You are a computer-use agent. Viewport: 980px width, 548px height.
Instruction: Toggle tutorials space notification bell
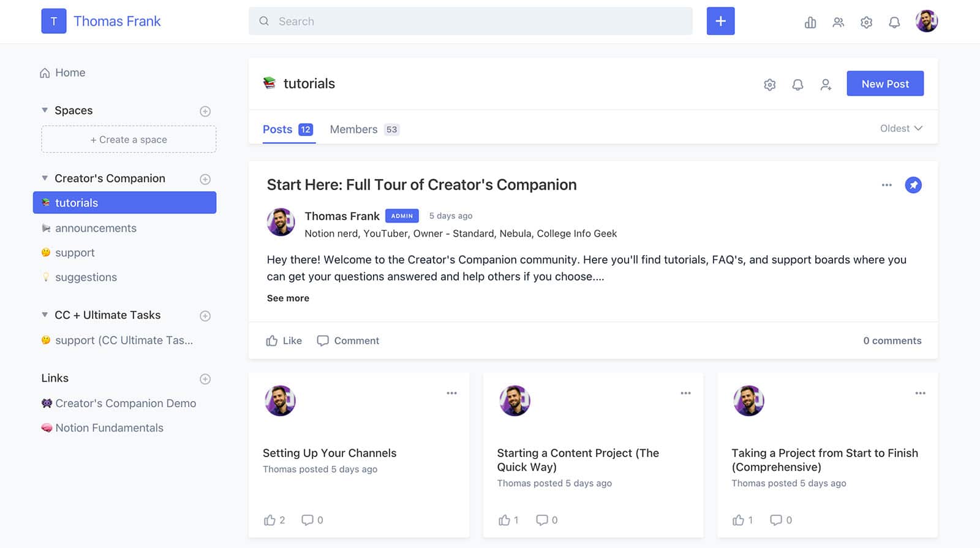[x=797, y=85]
